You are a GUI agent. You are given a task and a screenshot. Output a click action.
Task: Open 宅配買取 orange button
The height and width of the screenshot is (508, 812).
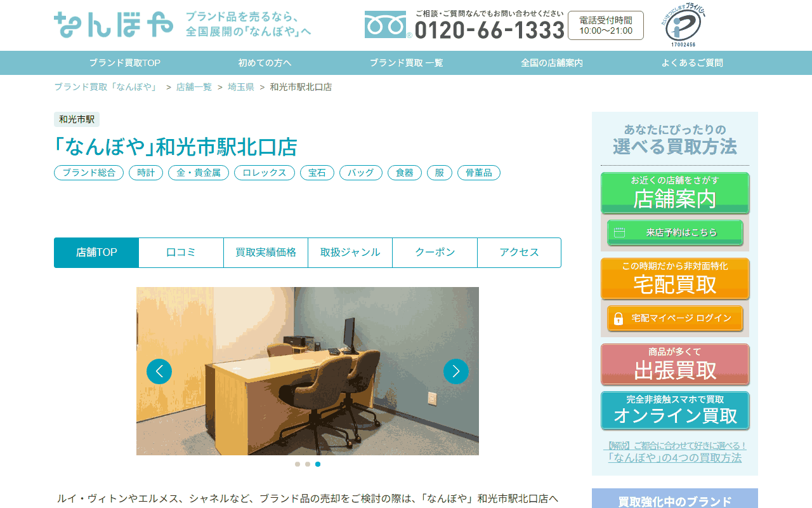click(x=675, y=279)
